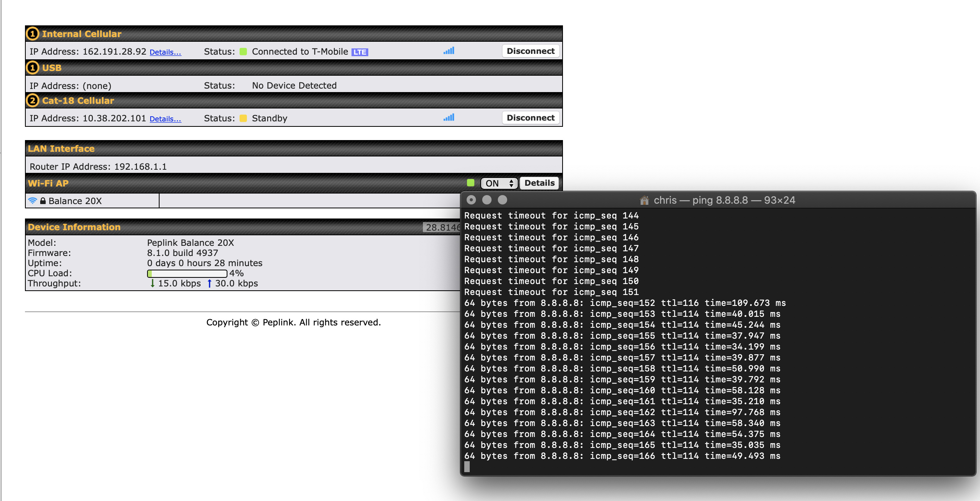The height and width of the screenshot is (501, 980).
Task: Click the green Wi-Fi AP status indicator
Action: 470,183
